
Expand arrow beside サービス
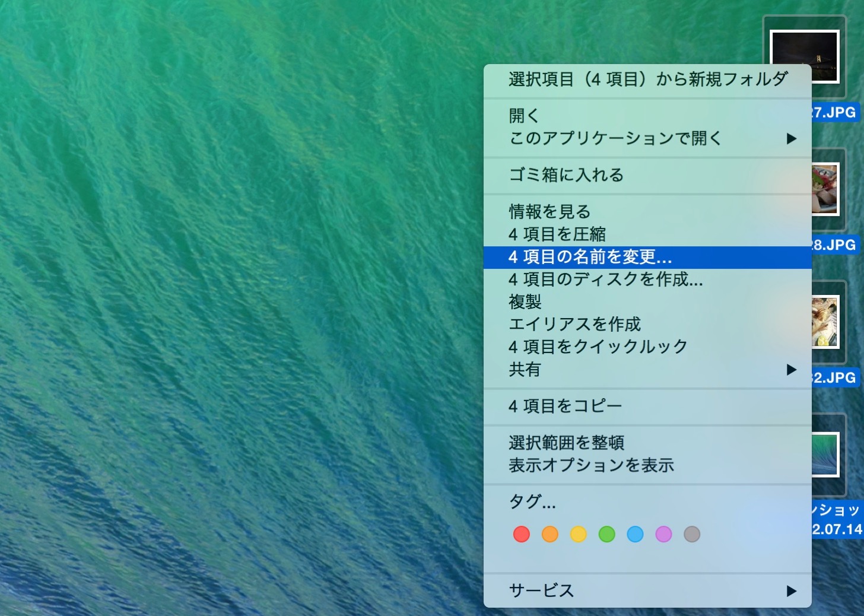click(791, 590)
